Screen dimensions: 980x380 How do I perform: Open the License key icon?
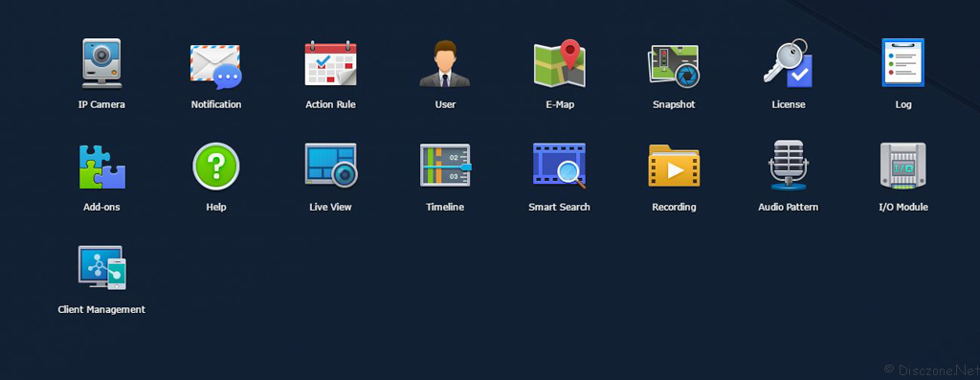788,63
